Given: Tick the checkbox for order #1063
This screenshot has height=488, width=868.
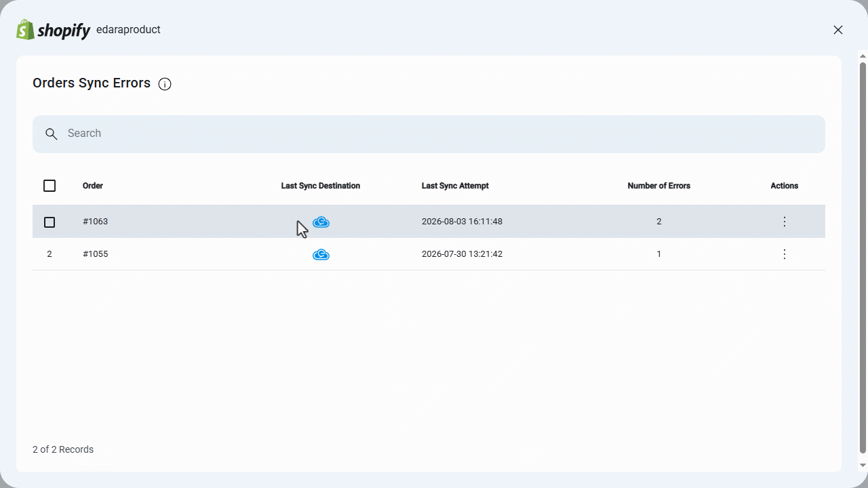Looking at the screenshot, I should (x=50, y=222).
